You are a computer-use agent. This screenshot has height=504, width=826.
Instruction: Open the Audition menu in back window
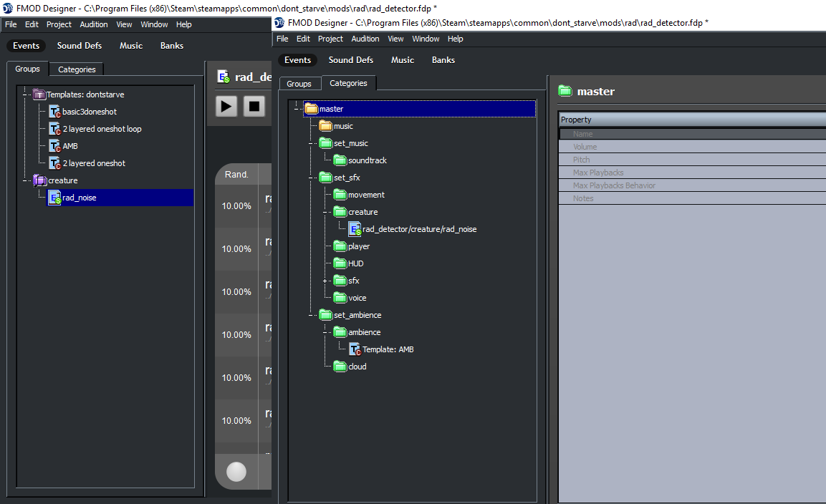[x=93, y=24]
